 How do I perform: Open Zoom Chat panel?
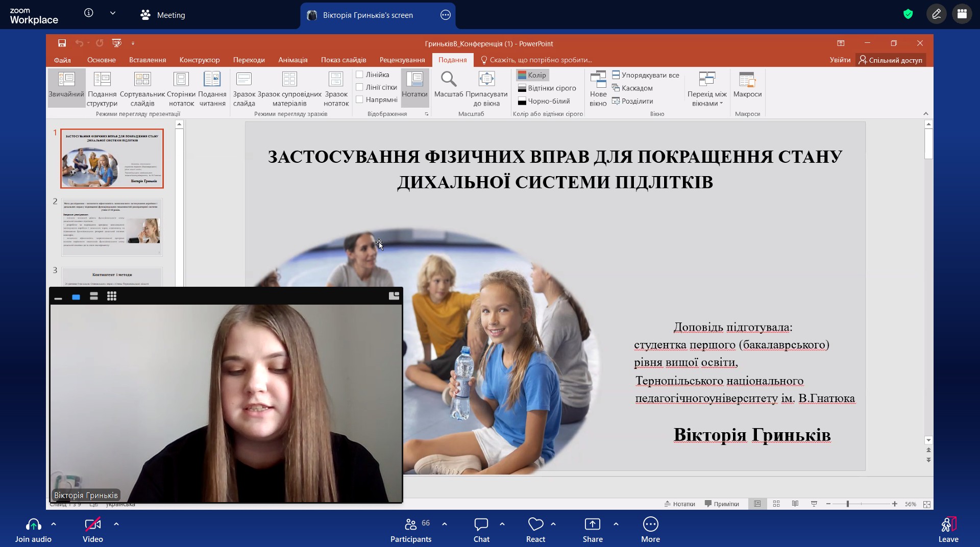[x=481, y=530]
